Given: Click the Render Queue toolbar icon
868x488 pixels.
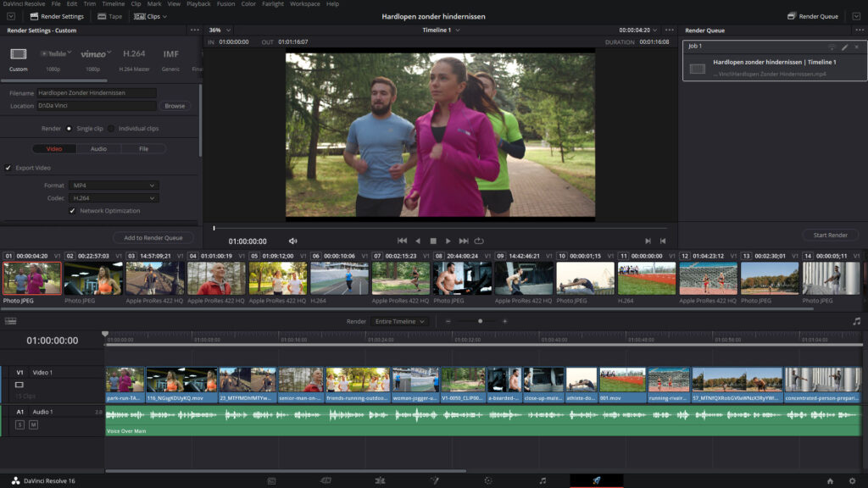Looking at the screenshot, I should tap(813, 16).
